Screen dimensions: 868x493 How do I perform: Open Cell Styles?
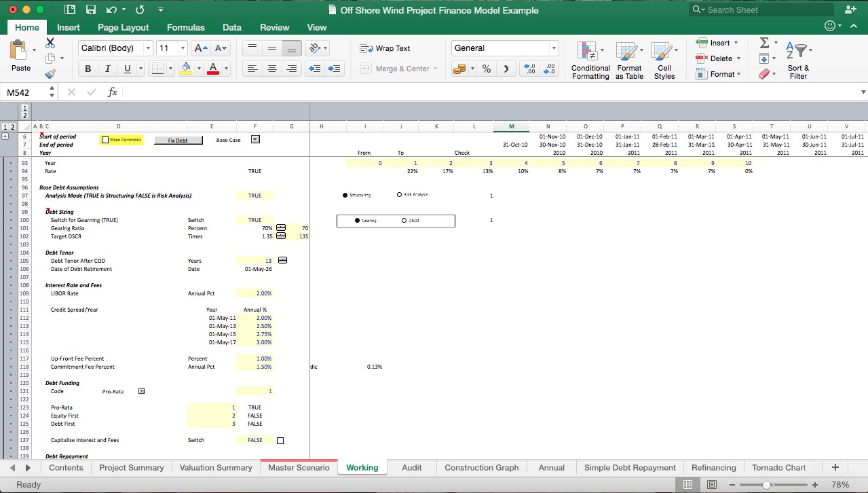[x=664, y=60]
